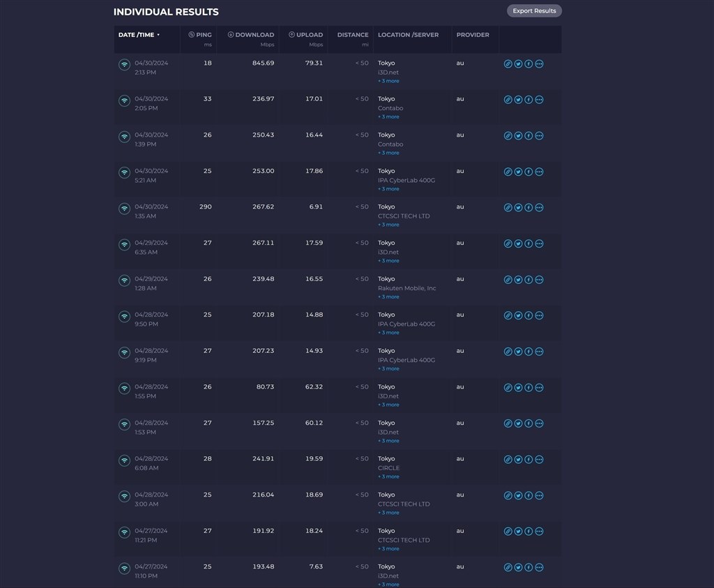Image resolution: width=714 pixels, height=588 pixels.
Task: Expand +3 more under CTCSCI TECH 1:35 AM
Action: [x=388, y=225]
